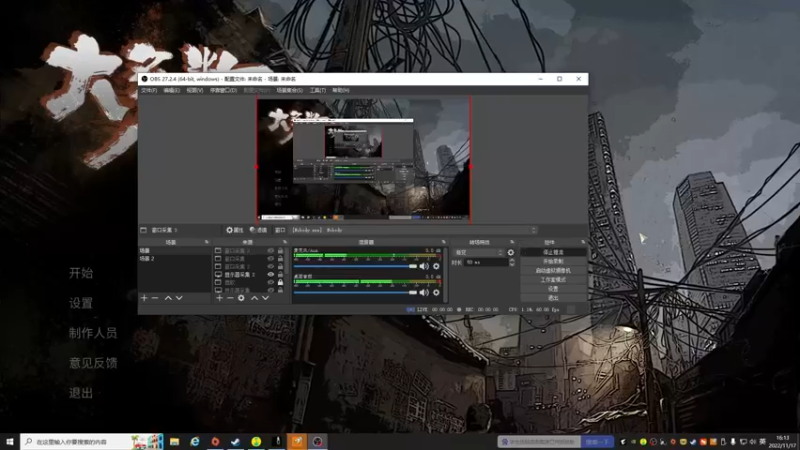The height and width of the screenshot is (450, 800).
Task: Open Steam from the Windows taskbar
Action: point(235,441)
